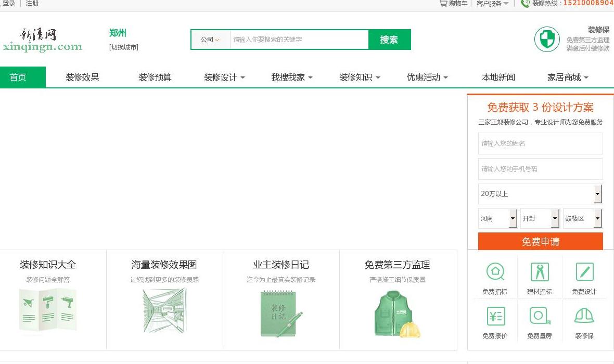Image resolution: width=614 pixels, height=364 pixels.
Task: Click the 郑州 city name
Action: click(x=118, y=33)
